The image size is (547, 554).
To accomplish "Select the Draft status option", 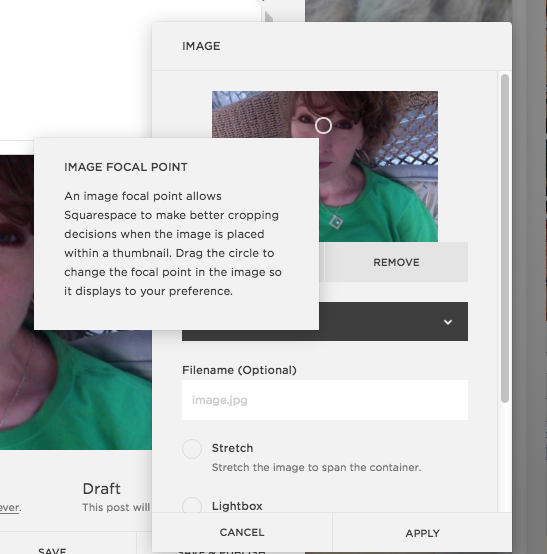I will point(101,489).
